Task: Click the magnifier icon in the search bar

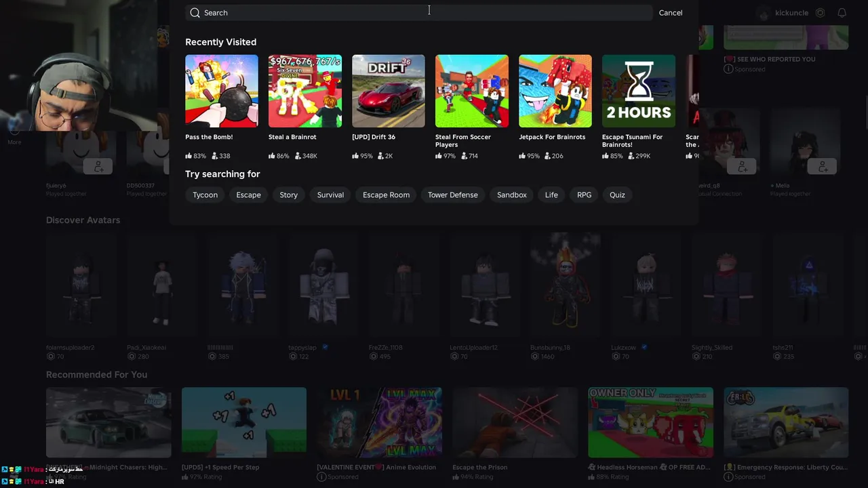Action: pos(195,13)
